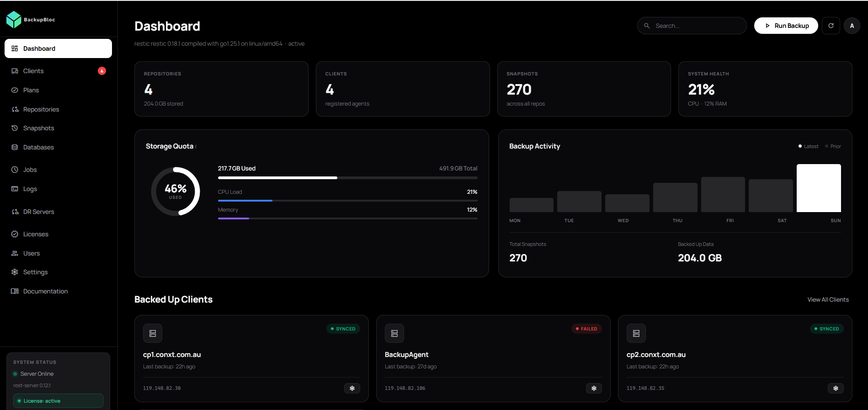This screenshot has height=410, width=868.
Task: Toggle the Latest legend in Backup Activity
Action: pyautogui.click(x=808, y=146)
